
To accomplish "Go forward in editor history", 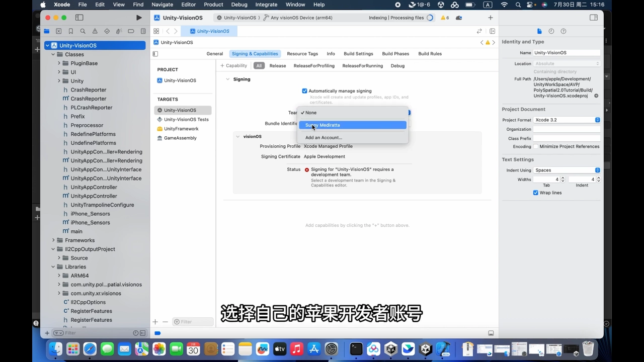I will pos(176,31).
